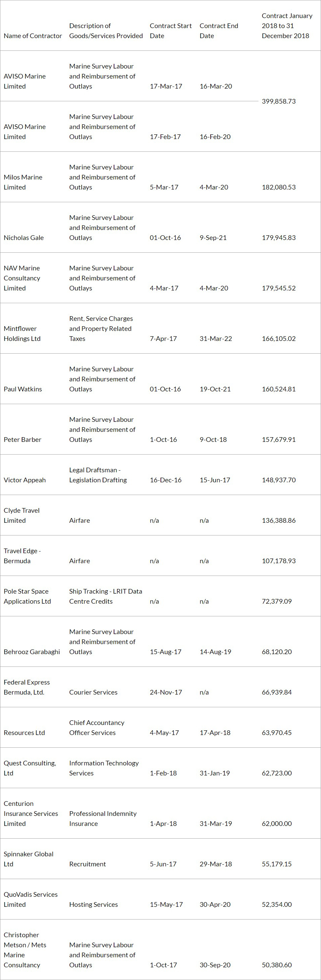The width and height of the screenshot is (321, 980).
Task: Click the 50,380.60 amount for Christopher Metson
Action: [x=277, y=965]
